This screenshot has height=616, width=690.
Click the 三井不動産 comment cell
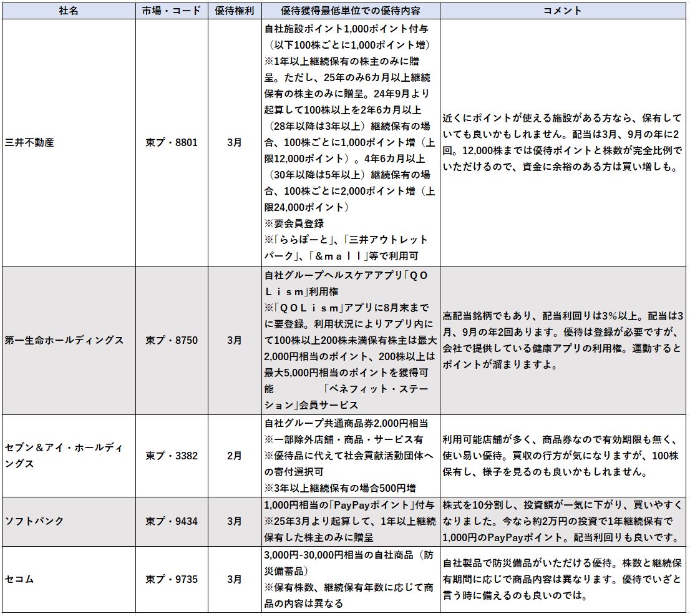(562, 142)
